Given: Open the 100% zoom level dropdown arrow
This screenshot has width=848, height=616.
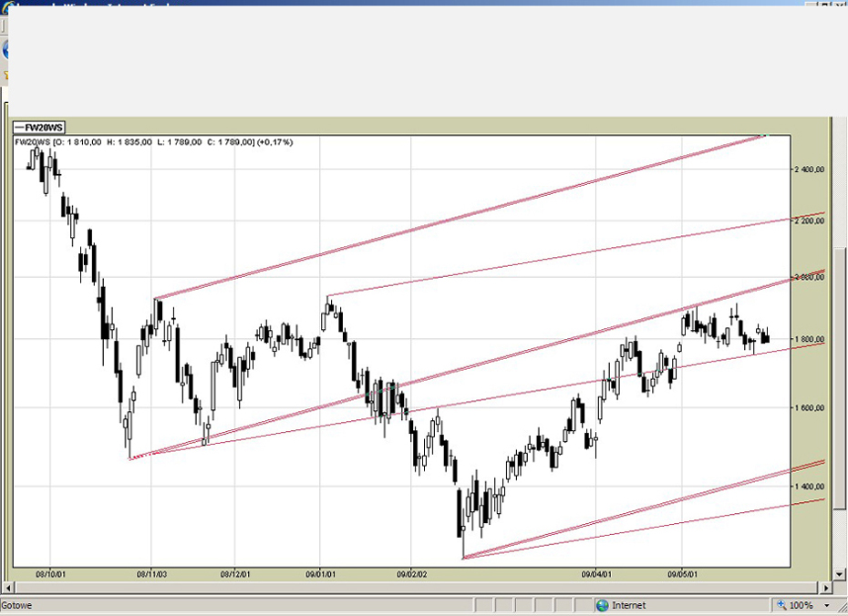Looking at the screenshot, I should 827,606.
